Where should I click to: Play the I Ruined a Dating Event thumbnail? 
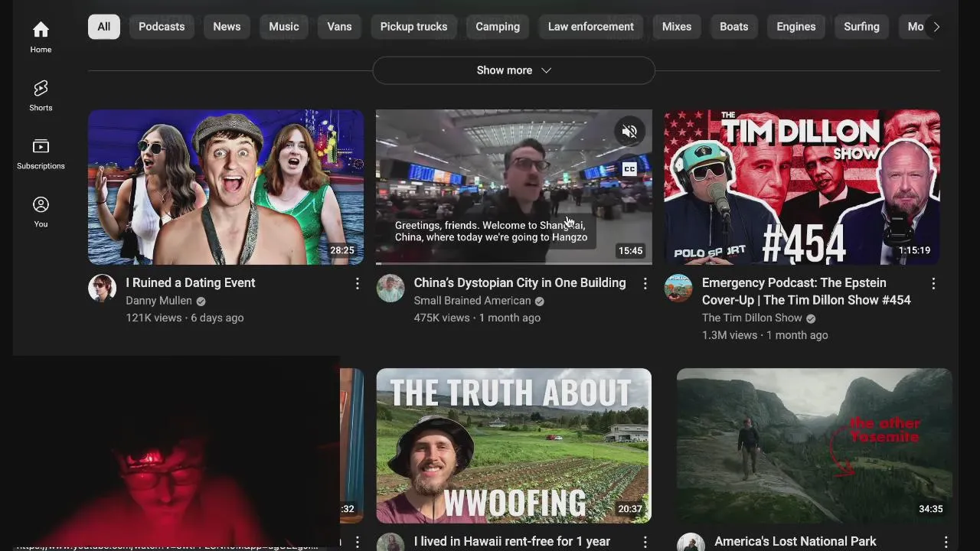tap(226, 187)
